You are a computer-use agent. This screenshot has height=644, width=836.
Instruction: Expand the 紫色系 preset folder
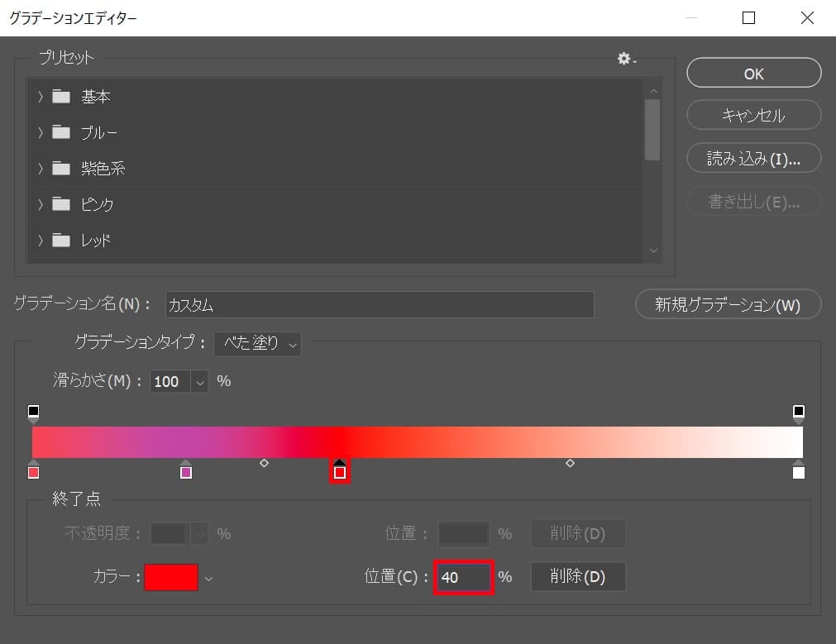(41, 169)
